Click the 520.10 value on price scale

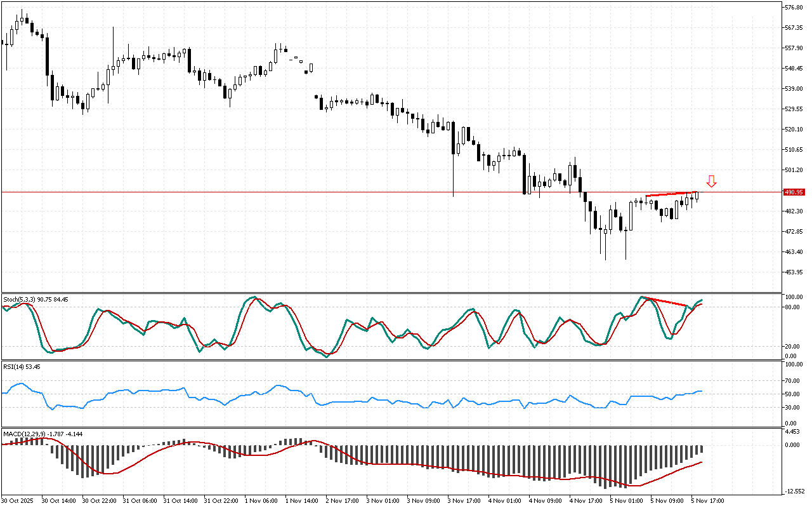pos(794,130)
